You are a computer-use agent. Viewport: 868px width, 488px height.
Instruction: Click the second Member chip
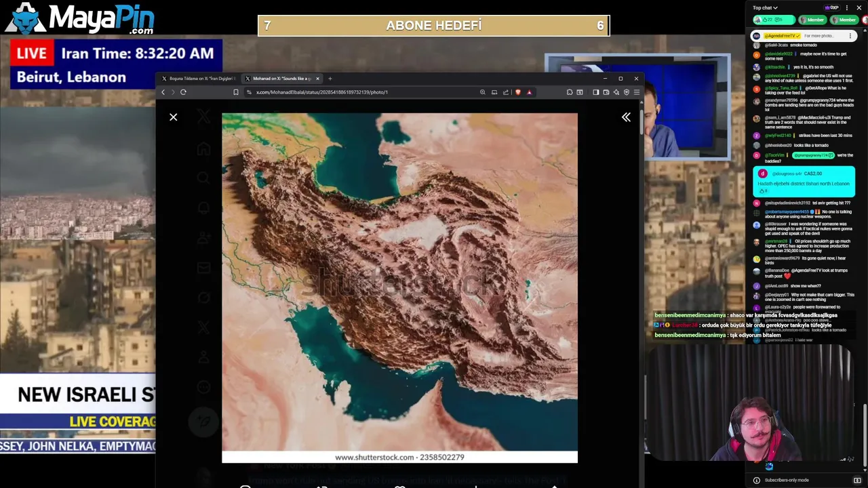pos(844,20)
